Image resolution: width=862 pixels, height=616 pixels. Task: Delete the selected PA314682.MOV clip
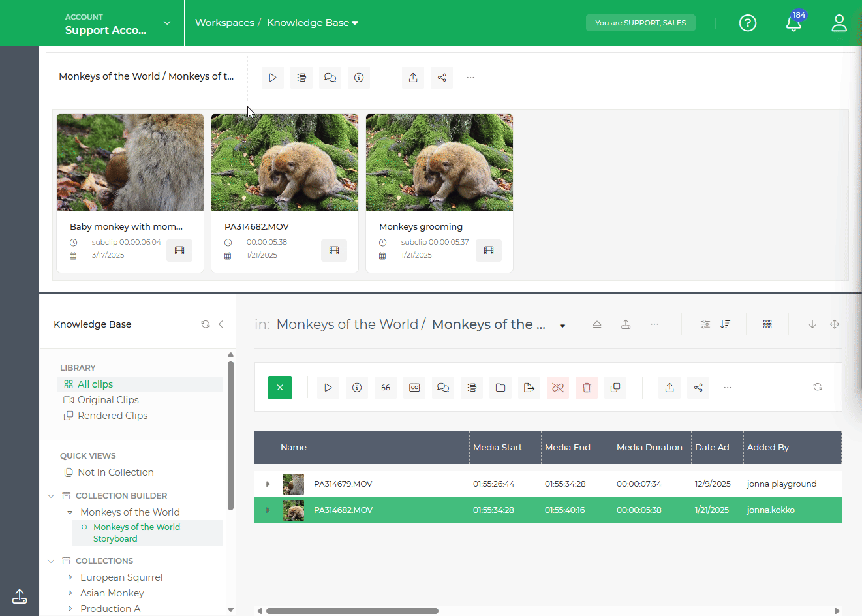pos(586,387)
